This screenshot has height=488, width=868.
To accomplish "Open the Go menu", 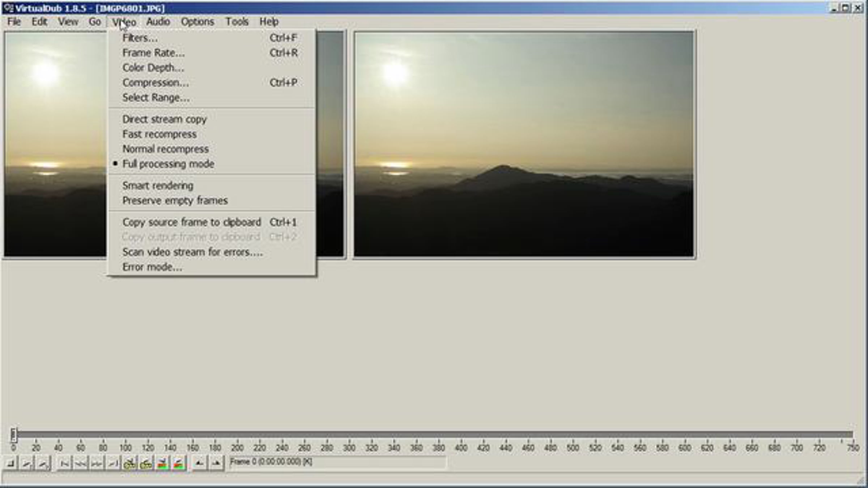I will coord(95,22).
